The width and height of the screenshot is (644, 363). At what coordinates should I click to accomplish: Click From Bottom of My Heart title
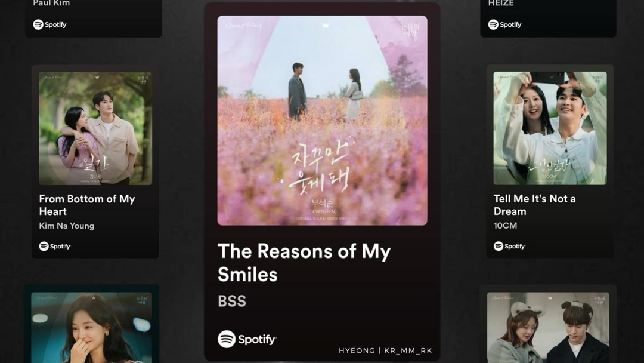pos(87,205)
